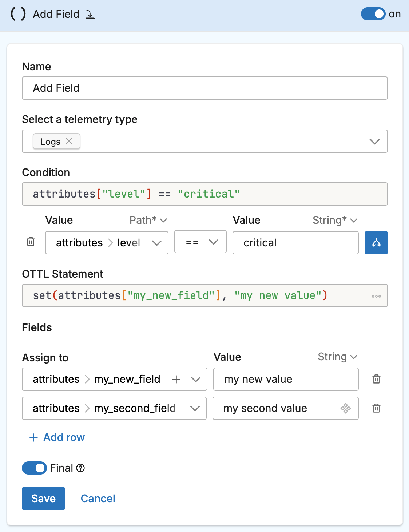
Task: Click the Cancel link
Action: (x=98, y=499)
